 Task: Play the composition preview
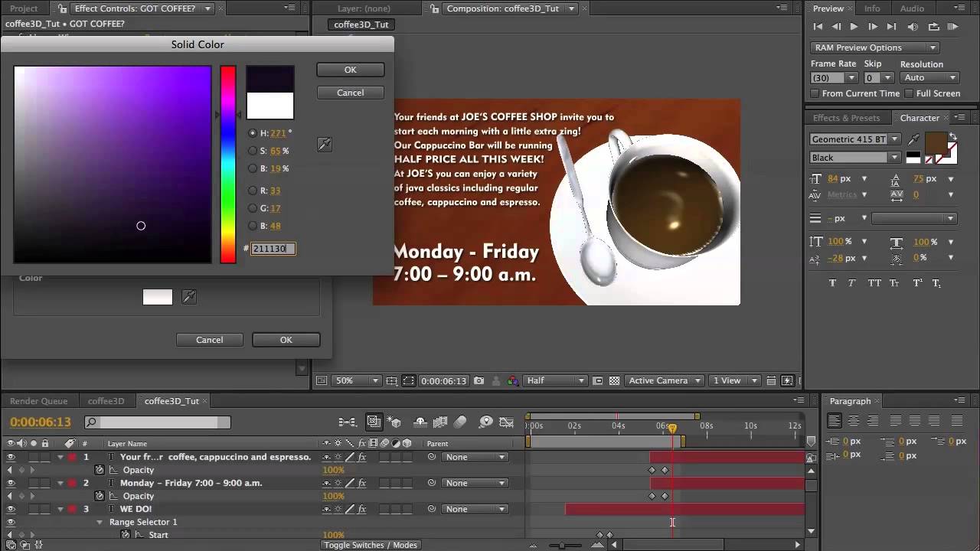click(x=854, y=26)
